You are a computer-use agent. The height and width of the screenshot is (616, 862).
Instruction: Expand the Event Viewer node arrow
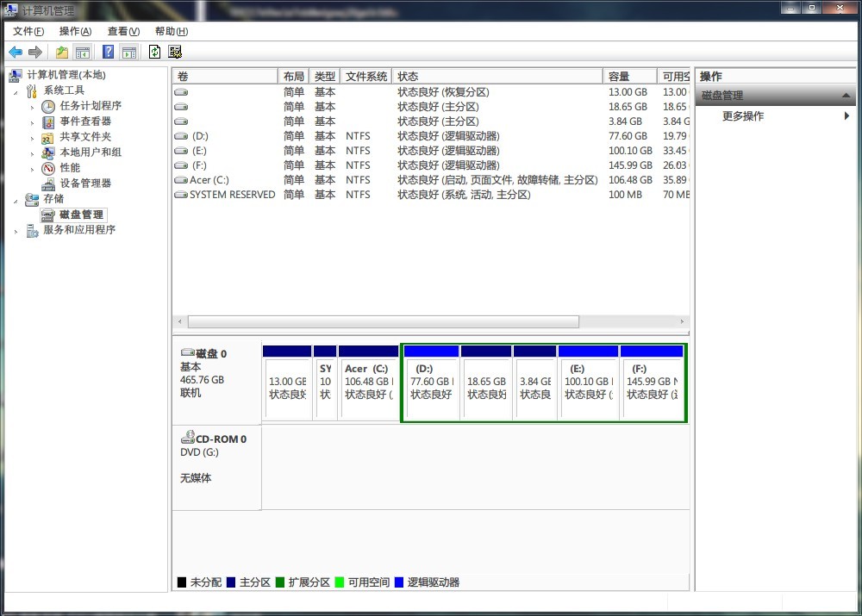click(x=32, y=123)
